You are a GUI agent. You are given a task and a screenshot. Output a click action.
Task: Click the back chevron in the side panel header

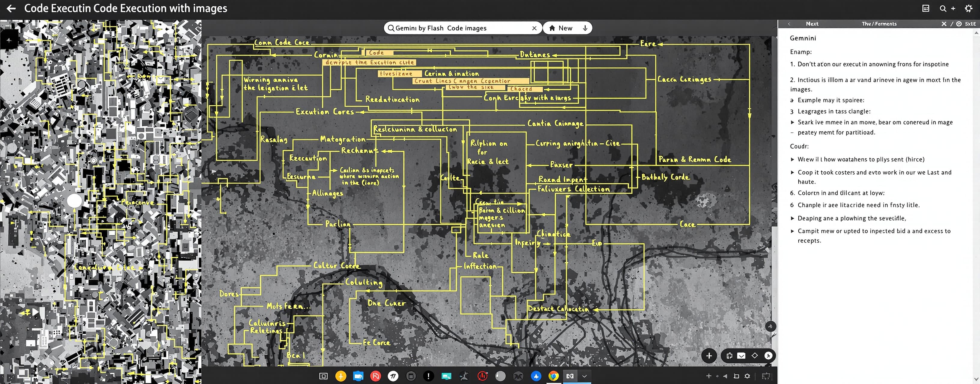[789, 24]
